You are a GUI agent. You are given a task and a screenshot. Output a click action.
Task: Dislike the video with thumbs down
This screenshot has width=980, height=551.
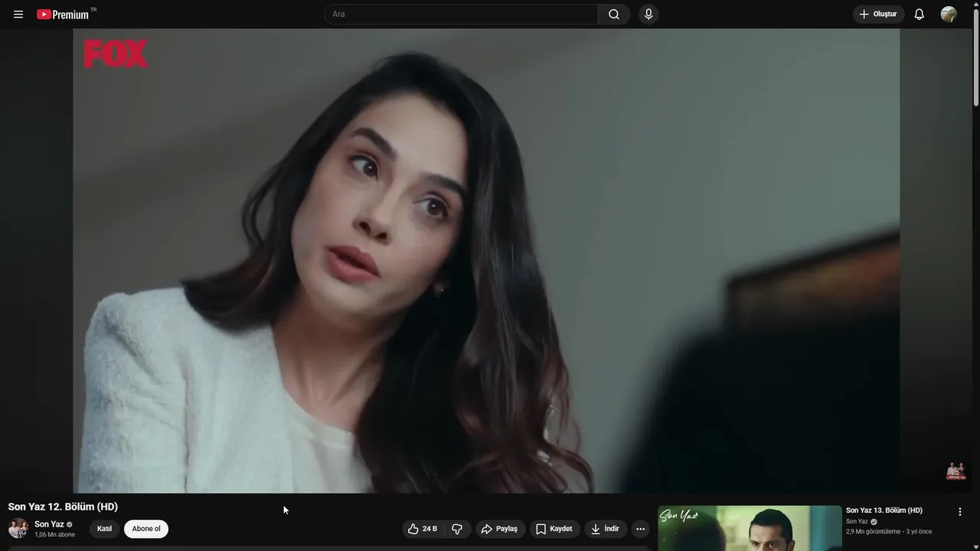[457, 529]
